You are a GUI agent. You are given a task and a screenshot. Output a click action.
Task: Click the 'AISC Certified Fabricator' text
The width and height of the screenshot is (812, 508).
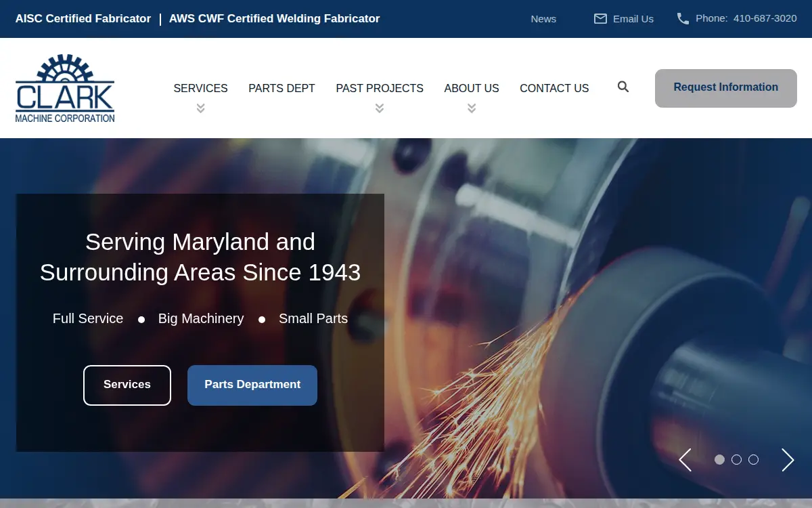coord(83,19)
